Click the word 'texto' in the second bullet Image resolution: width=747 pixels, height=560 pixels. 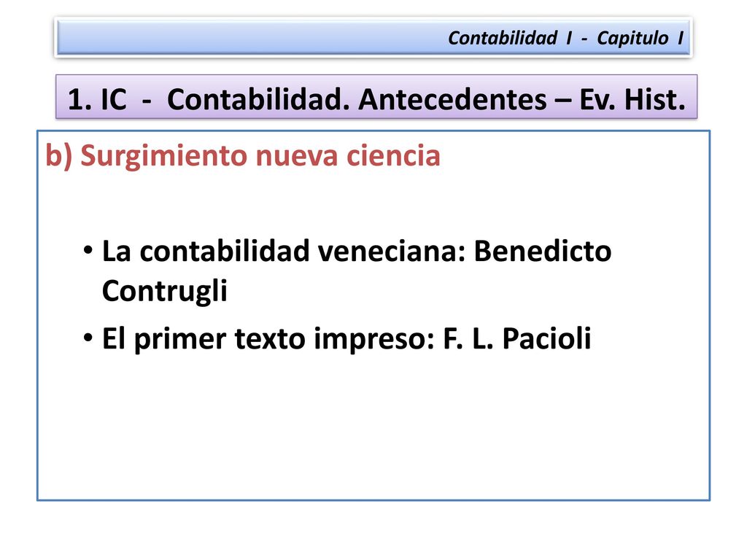[x=270, y=339]
